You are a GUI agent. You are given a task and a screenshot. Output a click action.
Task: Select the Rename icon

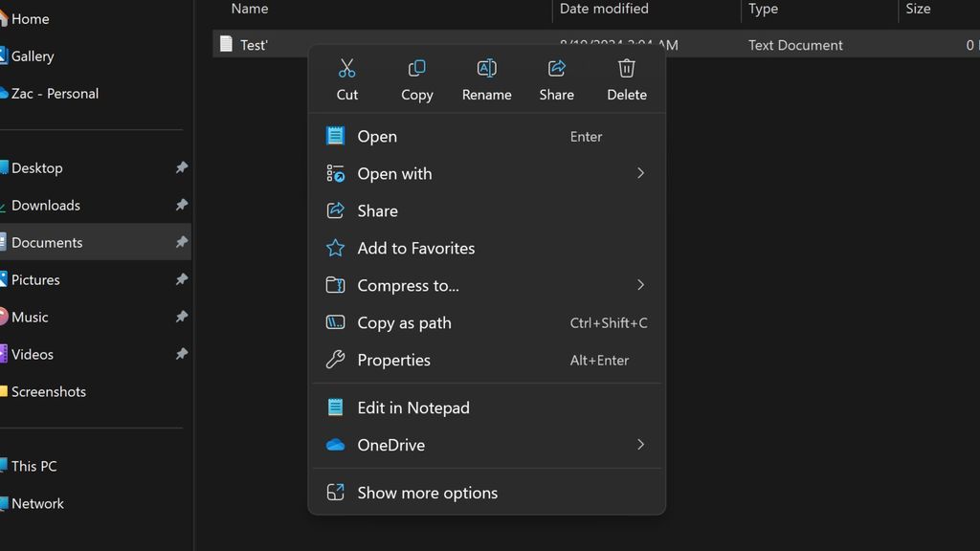pos(486,68)
